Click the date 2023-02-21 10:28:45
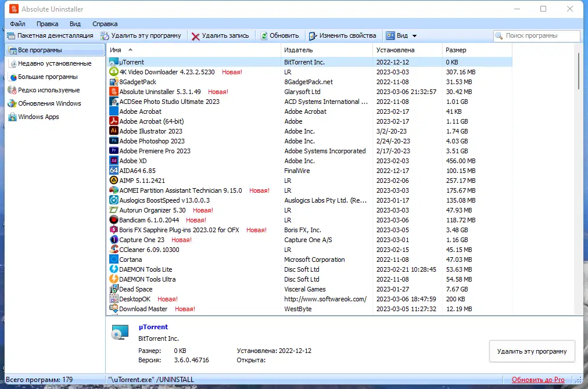The width and height of the screenshot is (588, 389). point(406,269)
